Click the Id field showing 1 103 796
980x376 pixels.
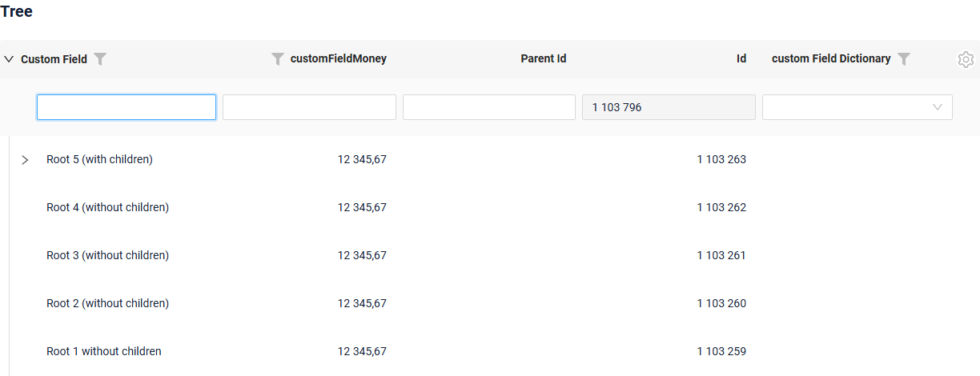(669, 107)
